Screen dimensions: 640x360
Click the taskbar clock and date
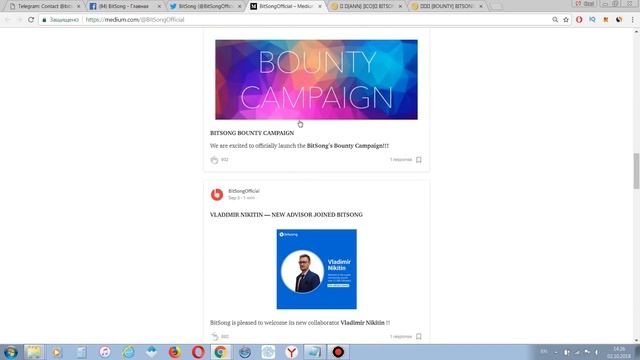coord(619,352)
